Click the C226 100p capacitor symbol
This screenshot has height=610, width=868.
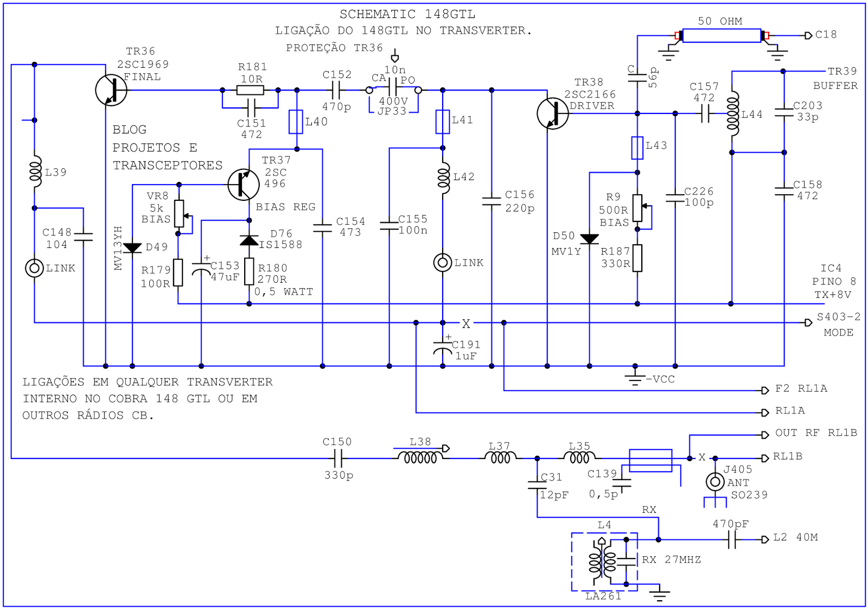(x=675, y=198)
